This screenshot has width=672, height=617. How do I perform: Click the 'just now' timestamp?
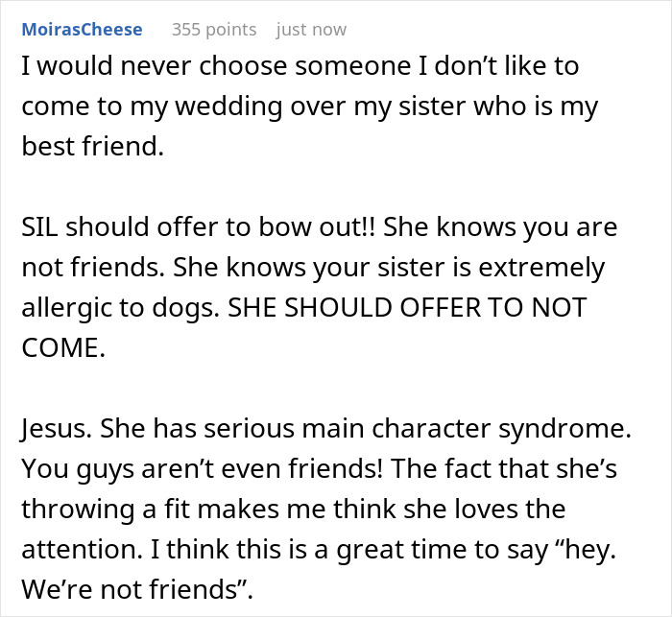310,30
